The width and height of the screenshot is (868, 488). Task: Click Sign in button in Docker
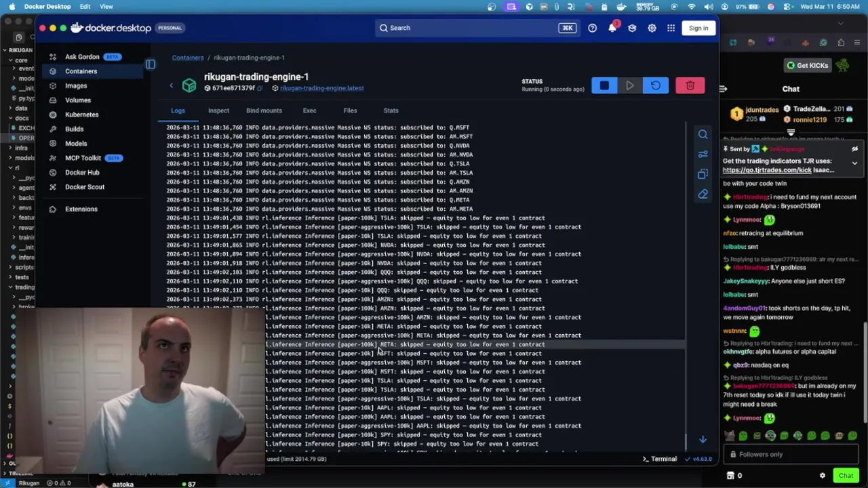698,28
